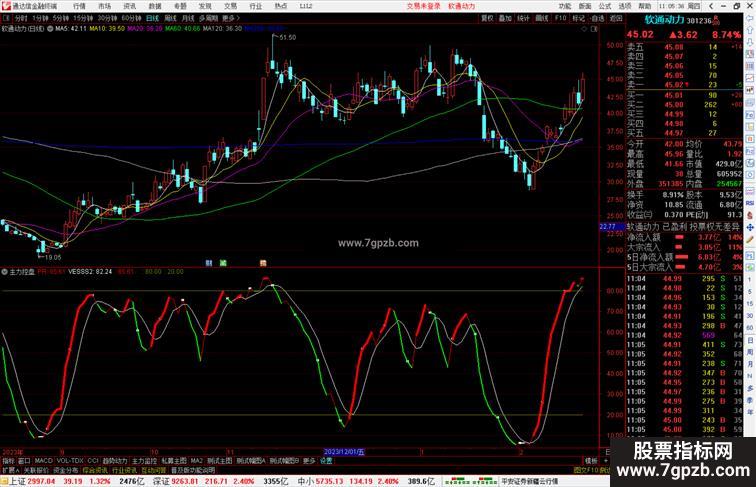Click the F10 company info button
This screenshot has height=487, width=756.
click(x=560, y=18)
